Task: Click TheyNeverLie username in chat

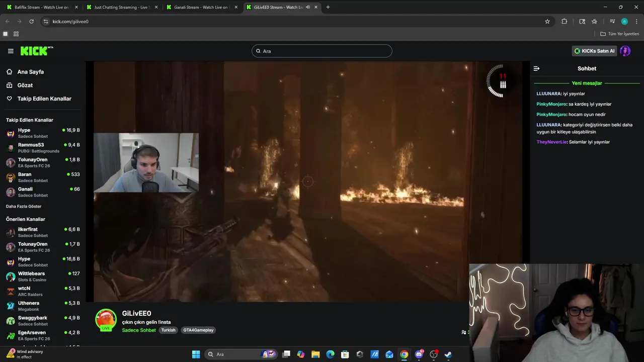Action: click(x=551, y=142)
